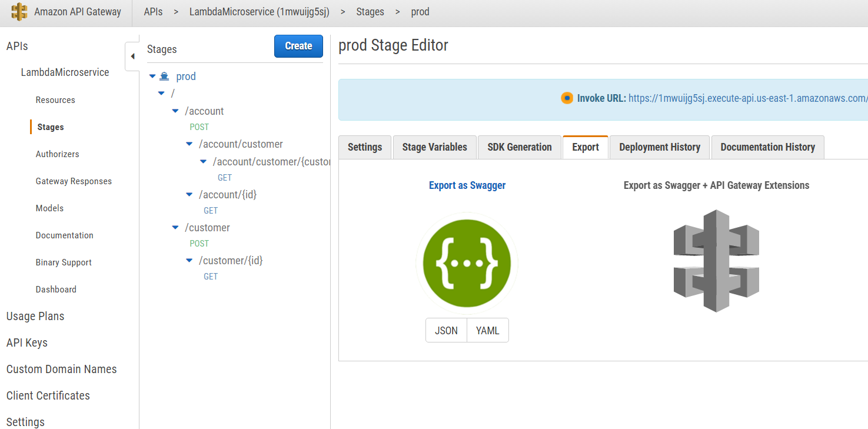Collapse the /account/{id} node arrow
Screen dimensions: 868x429
[189, 194]
